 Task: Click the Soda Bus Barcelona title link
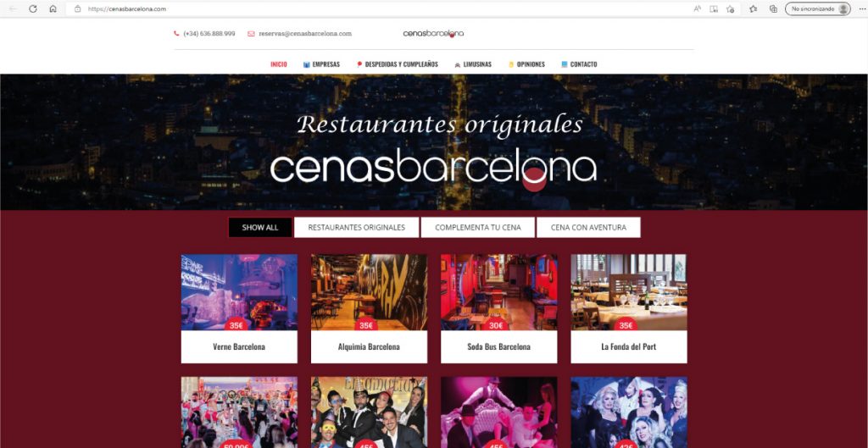[x=498, y=346]
